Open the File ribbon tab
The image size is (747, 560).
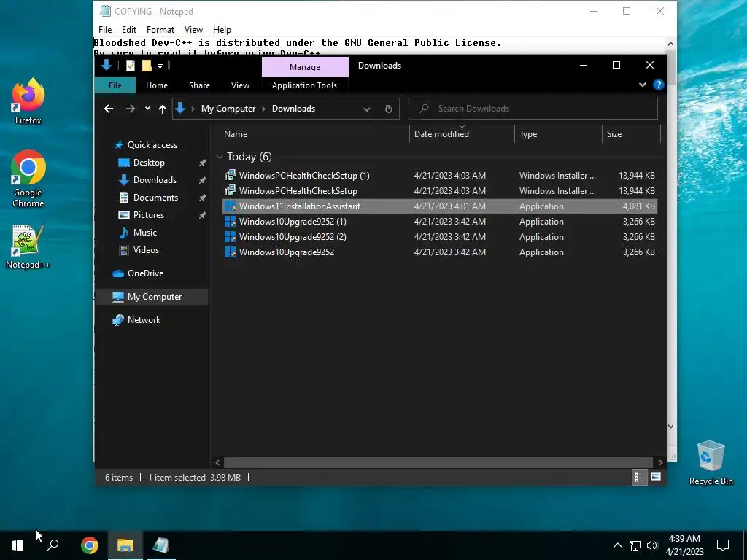click(115, 85)
